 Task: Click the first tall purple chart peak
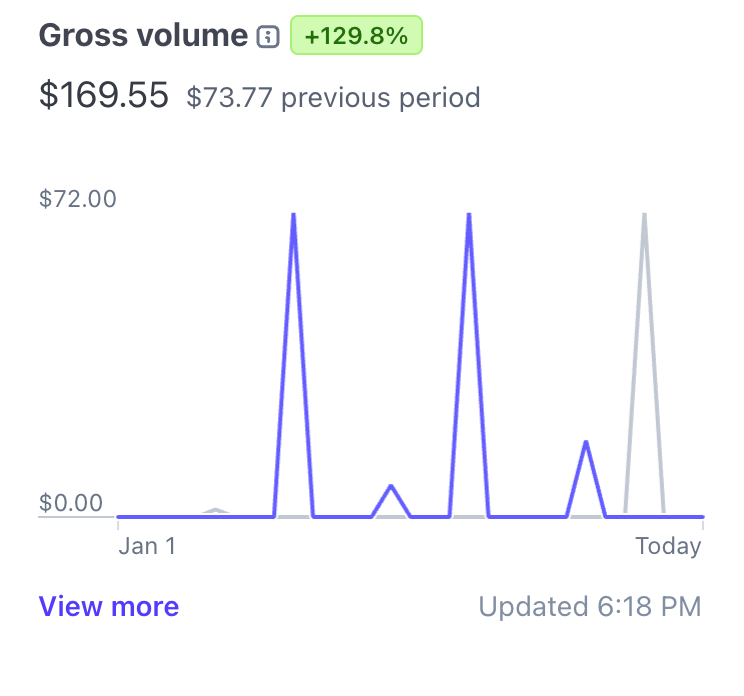[x=294, y=216]
